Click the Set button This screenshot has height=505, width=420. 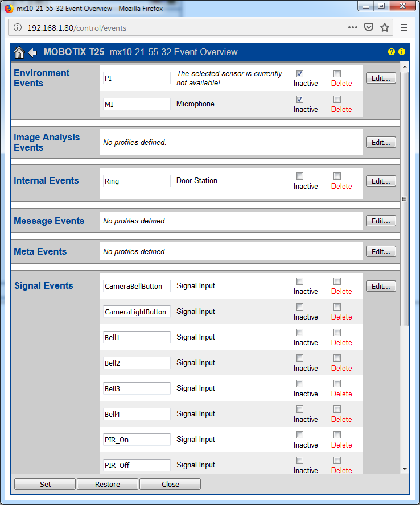coord(45,484)
